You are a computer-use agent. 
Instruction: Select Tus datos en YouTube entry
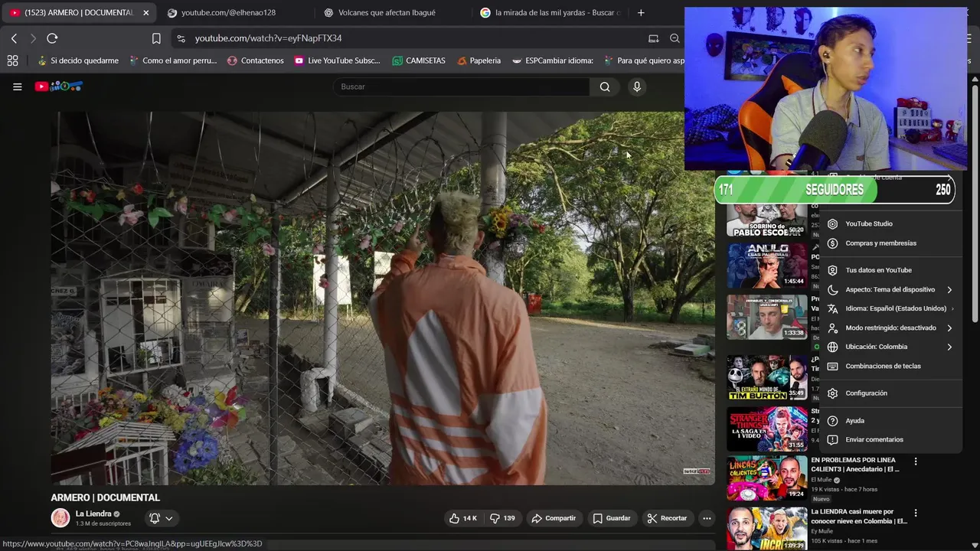point(890,270)
